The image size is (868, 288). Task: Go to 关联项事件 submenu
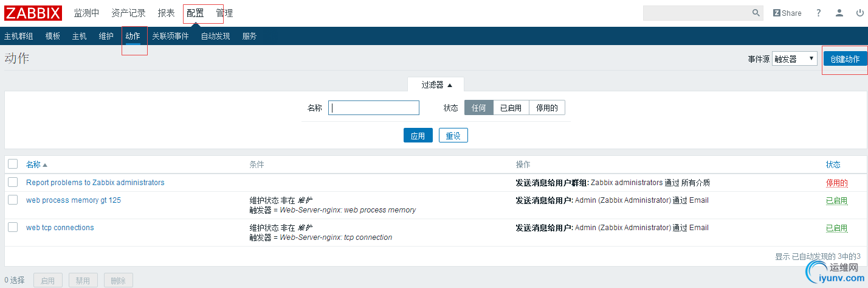coord(170,36)
